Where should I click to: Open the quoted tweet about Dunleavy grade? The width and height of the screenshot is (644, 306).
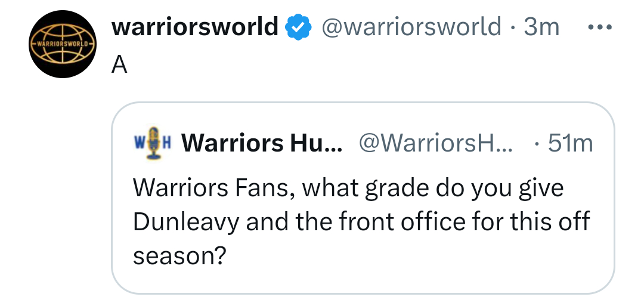coord(363,198)
